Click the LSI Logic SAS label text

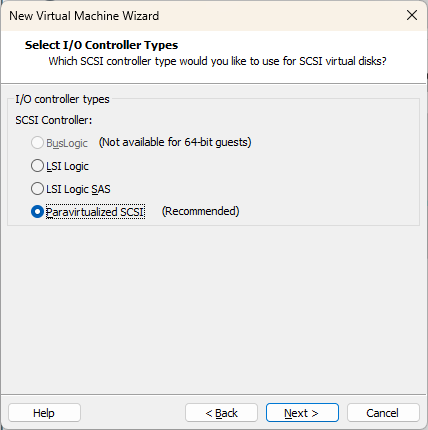78,189
